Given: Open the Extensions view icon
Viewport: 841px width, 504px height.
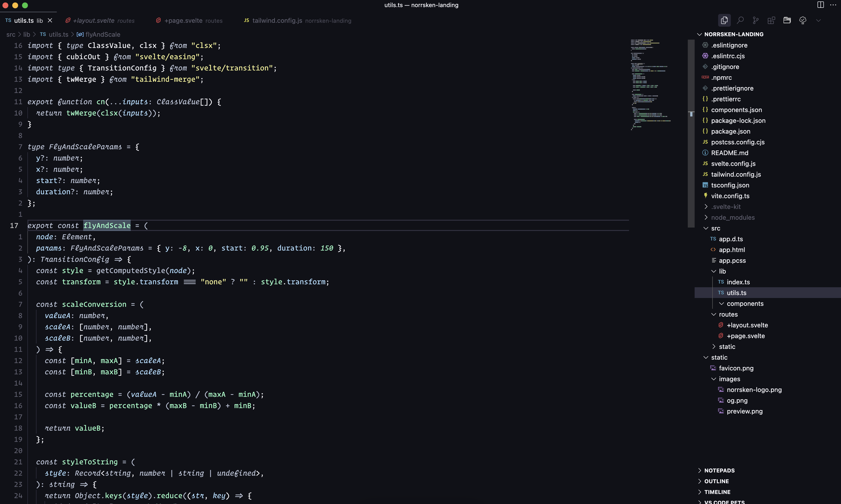Looking at the screenshot, I should click(771, 20).
